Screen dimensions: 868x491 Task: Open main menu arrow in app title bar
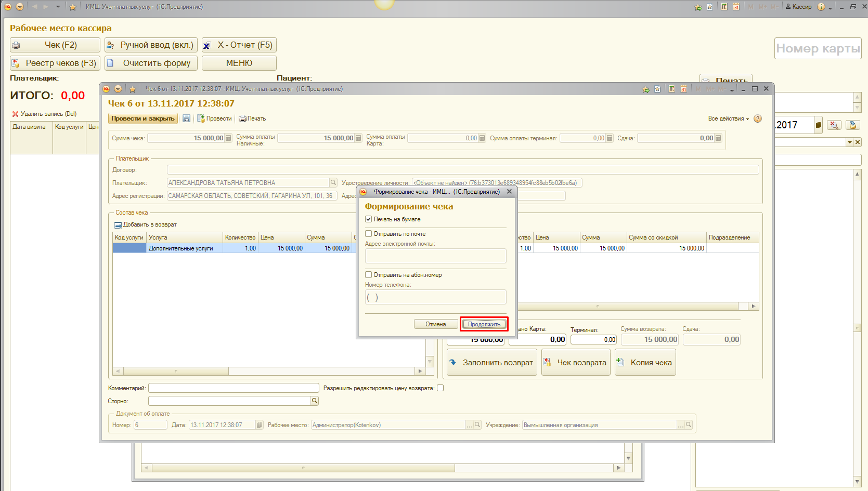20,7
